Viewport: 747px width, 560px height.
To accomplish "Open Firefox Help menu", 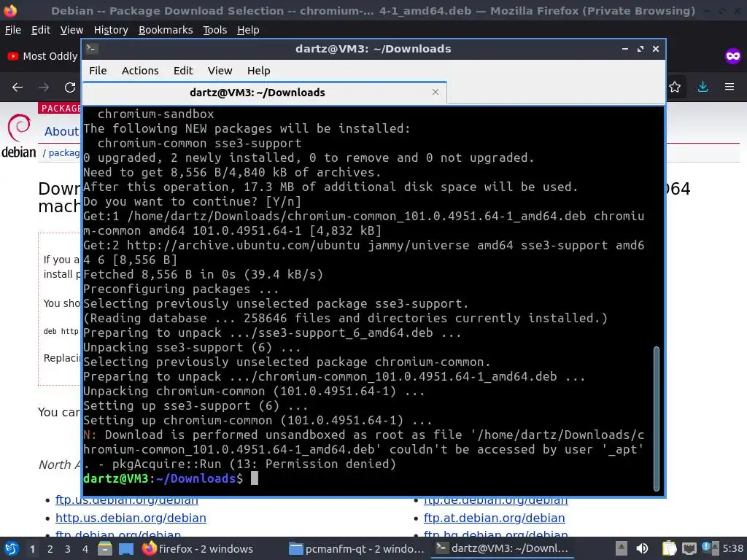I will tap(248, 30).
